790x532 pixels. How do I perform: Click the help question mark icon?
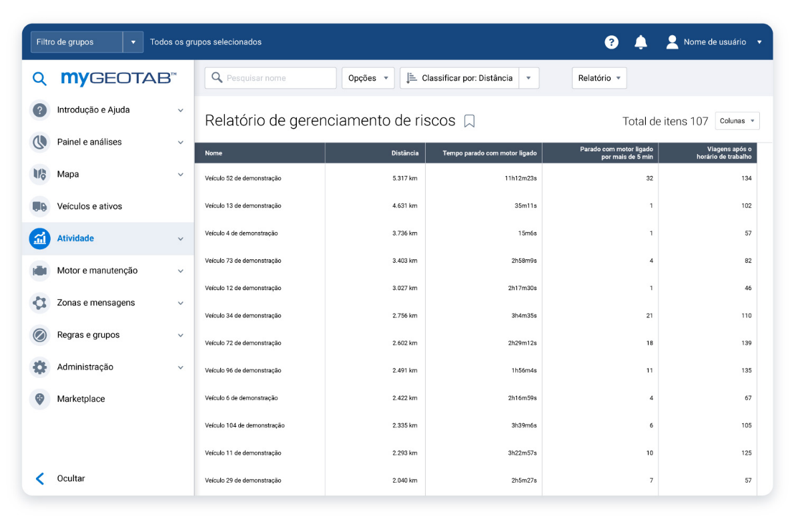pyautogui.click(x=611, y=41)
